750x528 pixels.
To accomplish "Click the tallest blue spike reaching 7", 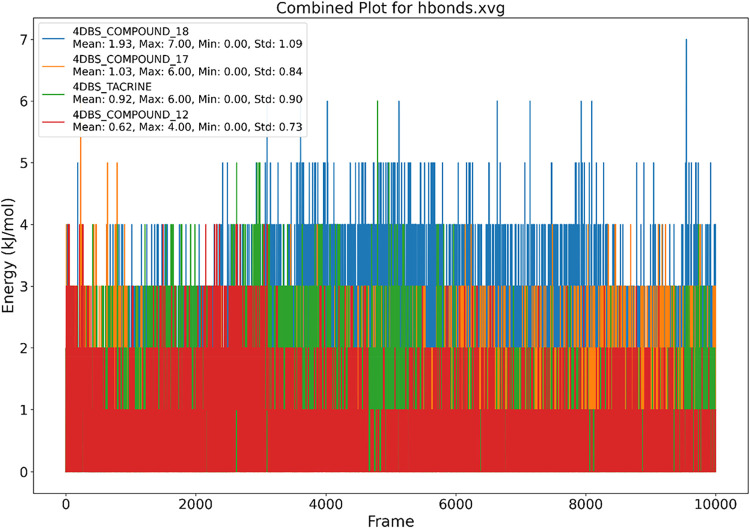I will coord(686,100).
